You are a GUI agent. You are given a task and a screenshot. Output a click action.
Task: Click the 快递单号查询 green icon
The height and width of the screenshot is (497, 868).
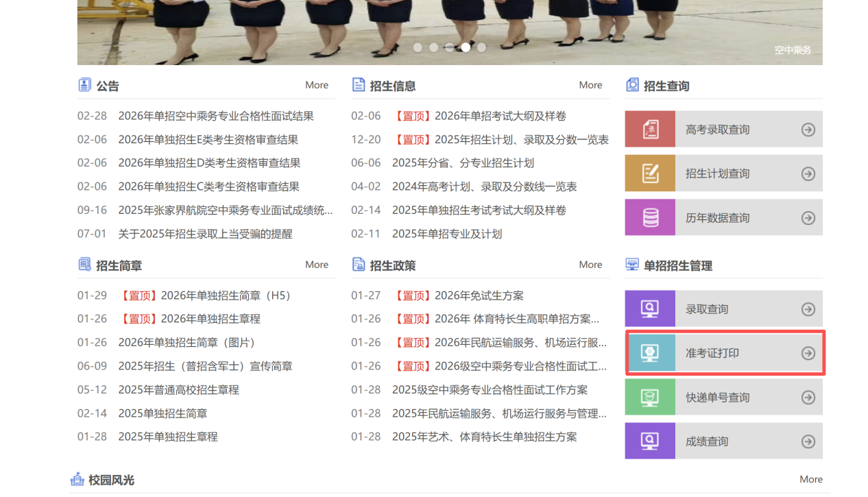[x=649, y=398]
